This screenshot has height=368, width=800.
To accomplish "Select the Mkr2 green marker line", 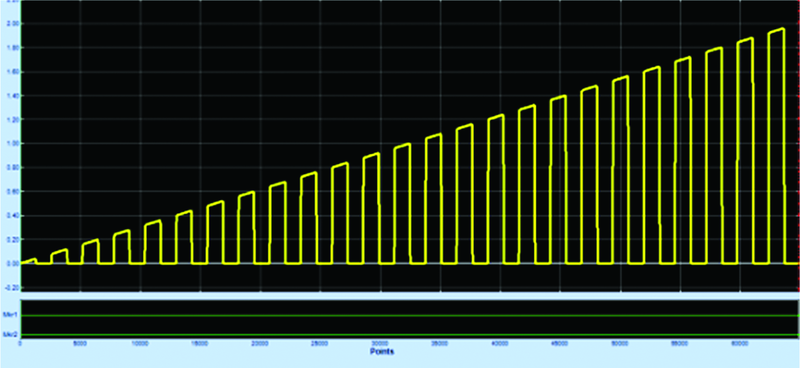I will [409, 335].
